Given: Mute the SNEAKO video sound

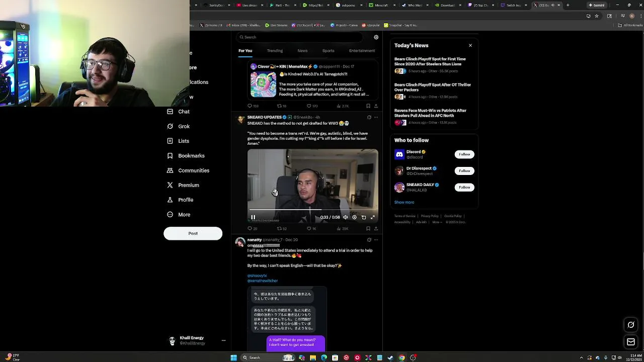Looking at the screenshot, I should click(345, 217).
